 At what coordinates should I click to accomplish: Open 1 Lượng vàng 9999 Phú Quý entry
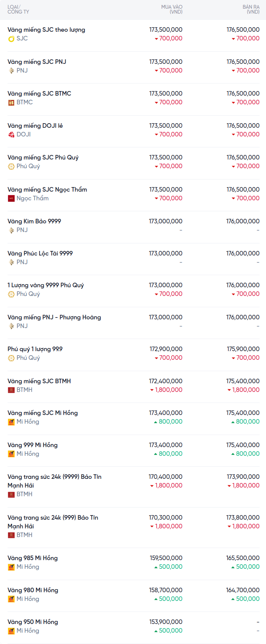click(x=46, y=285)
